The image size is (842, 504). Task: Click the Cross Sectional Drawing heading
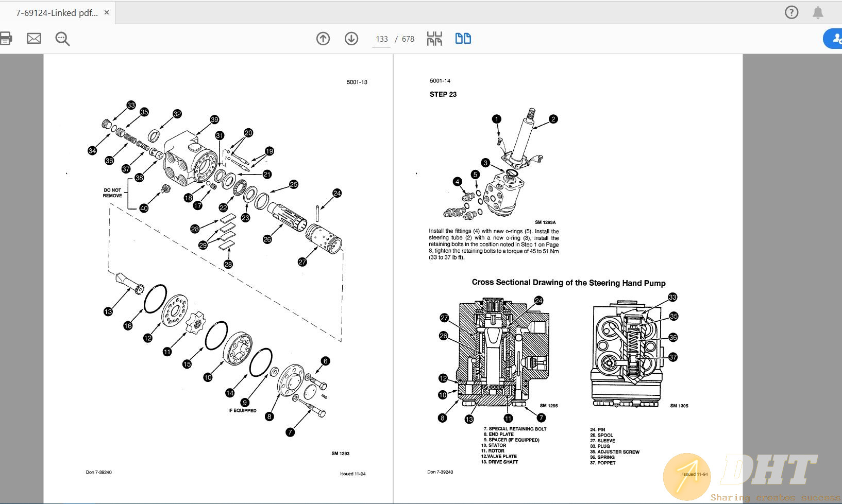568,283
